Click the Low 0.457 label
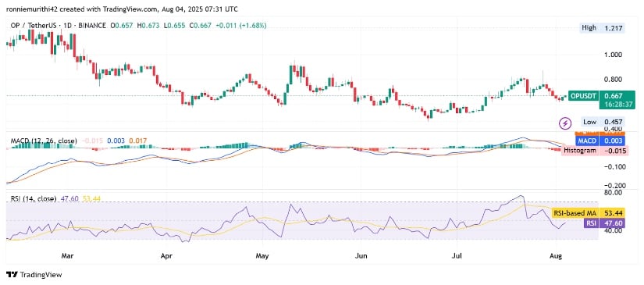Image resolution: width=644 pixels, height=285 pixels. [x=603, y=122]
